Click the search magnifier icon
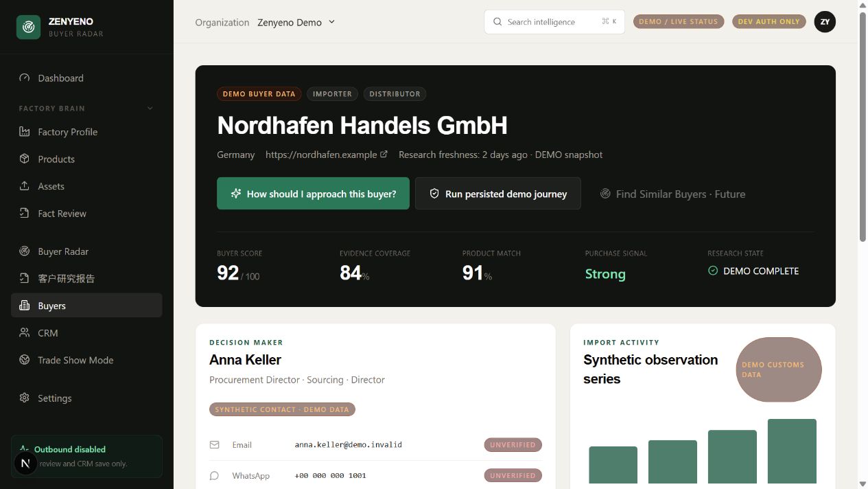868x489 pixels. click(497, 22)
